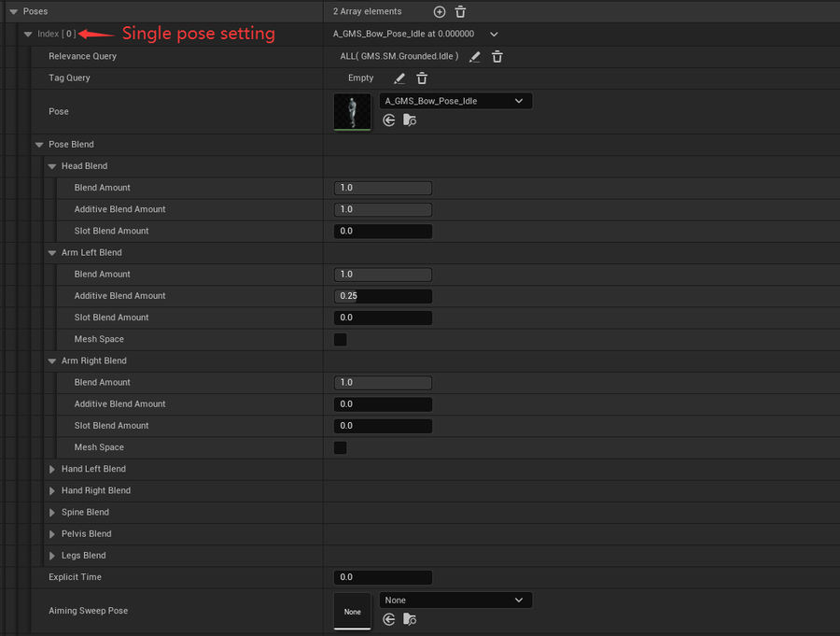Image resolution: width=840 pixels, height=636 pixels.
Task: Expand the Hand Left Blend group
Action: coord(52,469)
